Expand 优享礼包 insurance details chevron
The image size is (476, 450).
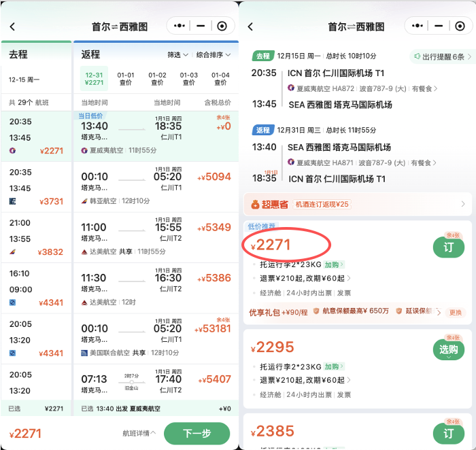click(x=439, y=312)
